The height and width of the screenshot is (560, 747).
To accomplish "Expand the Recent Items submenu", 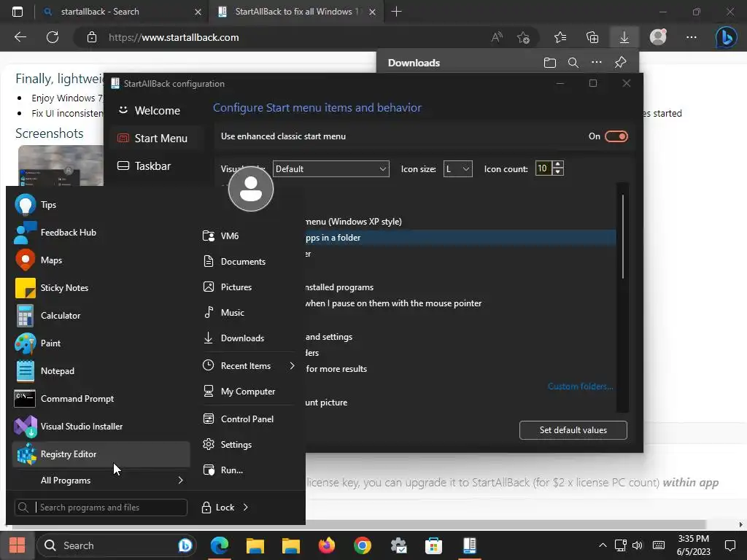I will click(248, 366).
